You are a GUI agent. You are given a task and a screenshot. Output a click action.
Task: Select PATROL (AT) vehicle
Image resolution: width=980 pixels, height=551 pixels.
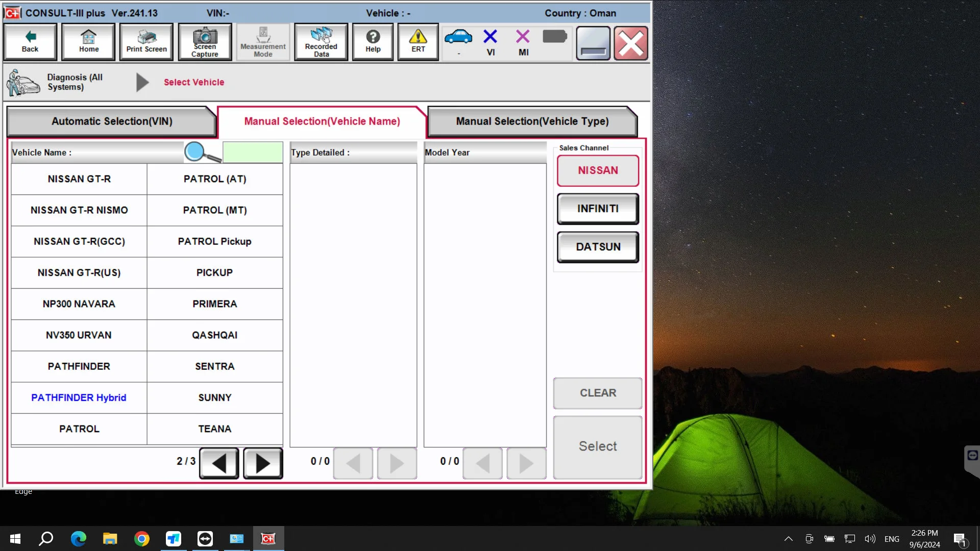pos(215,179)
